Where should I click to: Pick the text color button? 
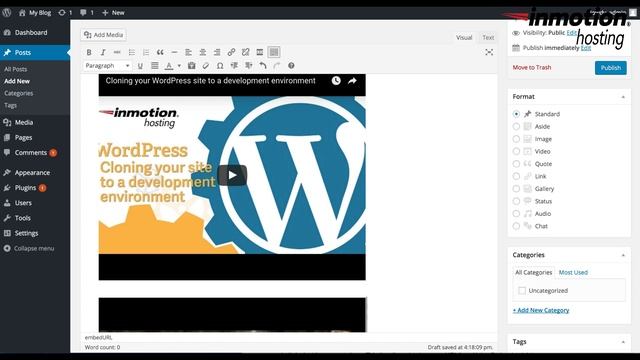tap(169, 66)
